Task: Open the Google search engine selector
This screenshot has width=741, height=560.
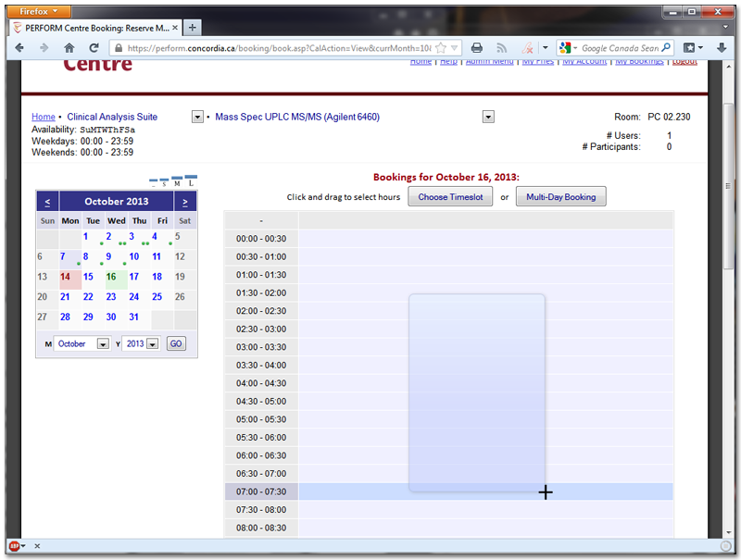Action: (x=568, y=48)
